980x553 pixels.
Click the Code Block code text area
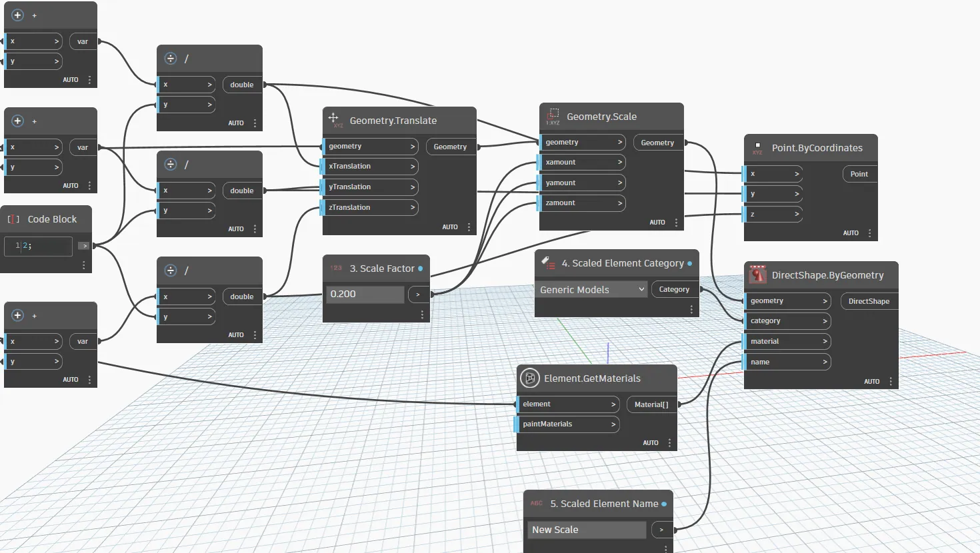38,246
